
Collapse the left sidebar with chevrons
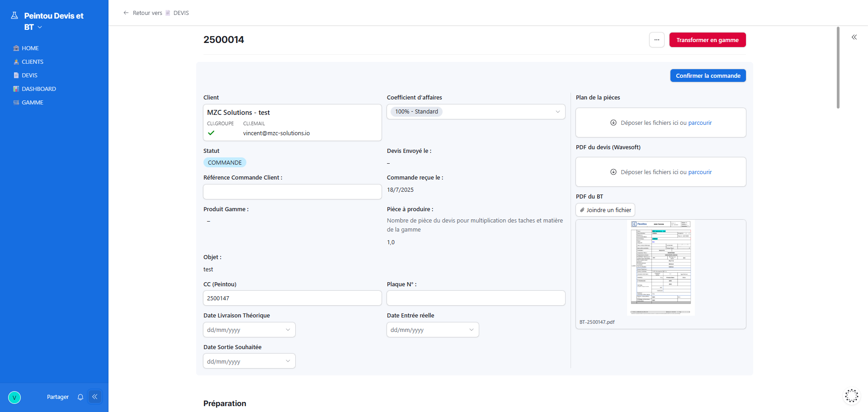95,397
